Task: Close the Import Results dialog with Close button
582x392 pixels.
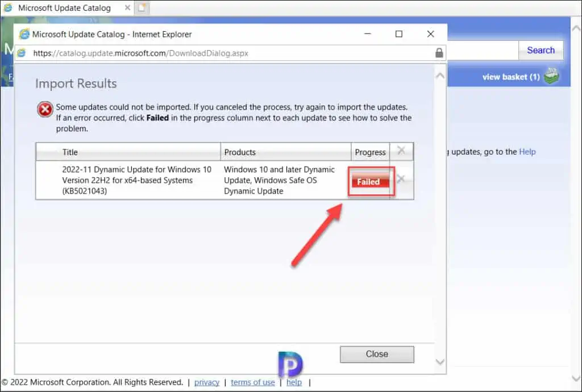Action: (377, 354)
